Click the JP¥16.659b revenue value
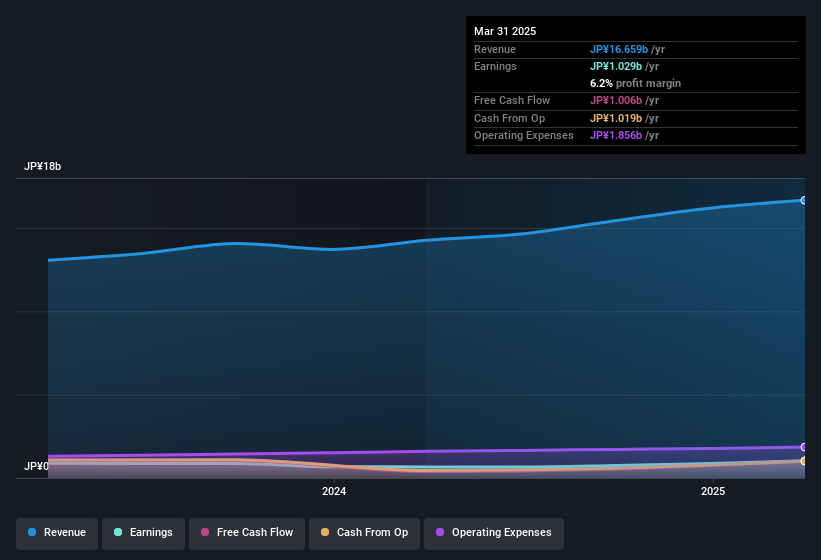 618,49
